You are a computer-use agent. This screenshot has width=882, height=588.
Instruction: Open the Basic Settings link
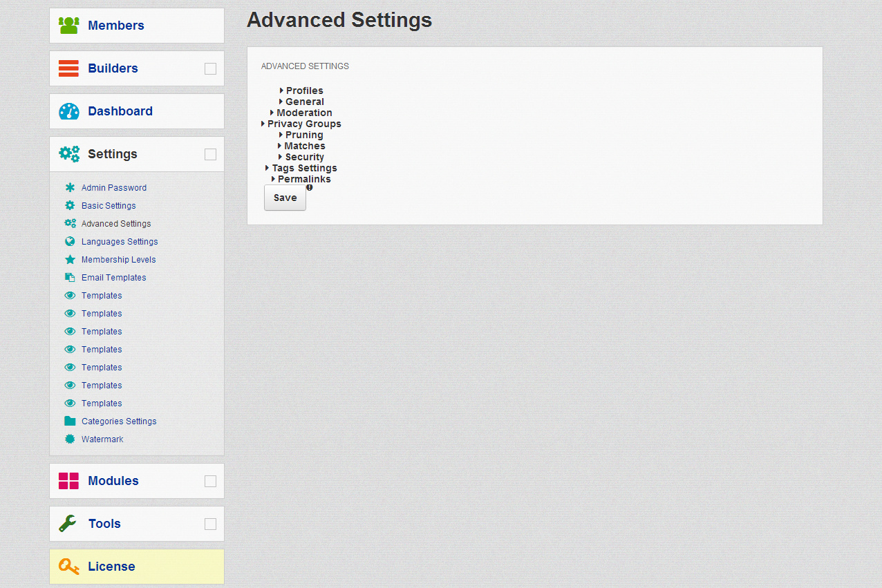click(x=109, y=206)
